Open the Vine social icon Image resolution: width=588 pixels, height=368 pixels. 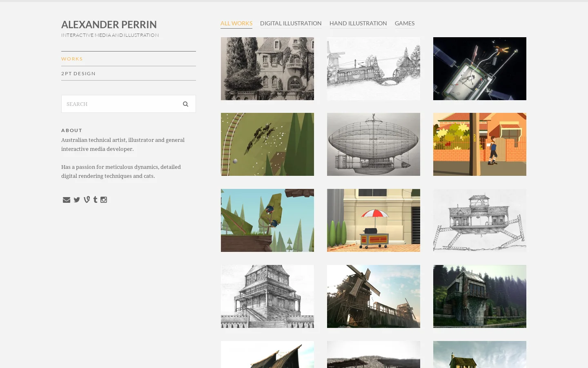87,200
